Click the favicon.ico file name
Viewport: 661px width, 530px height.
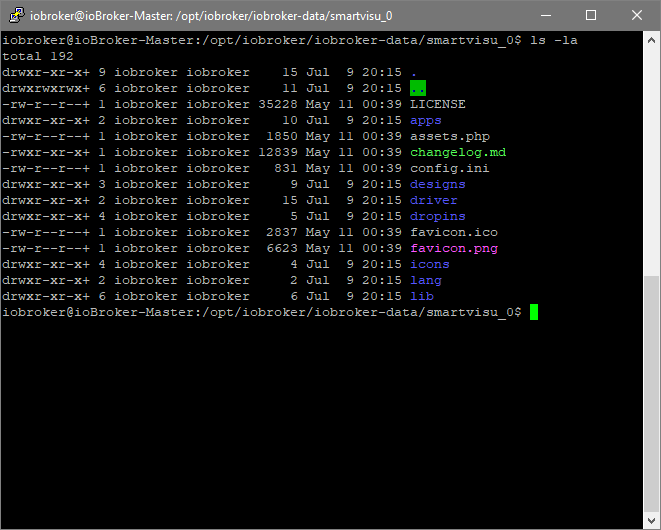click(x=454, y=232)
